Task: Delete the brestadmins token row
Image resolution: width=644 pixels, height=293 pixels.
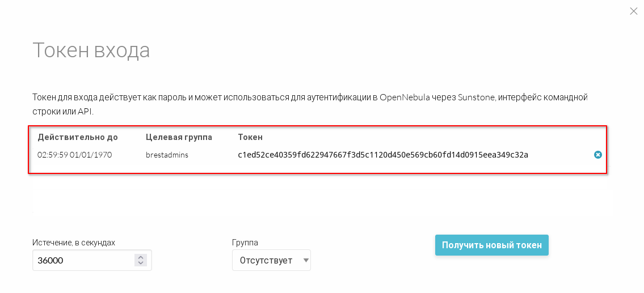Action: pos(597,155)
